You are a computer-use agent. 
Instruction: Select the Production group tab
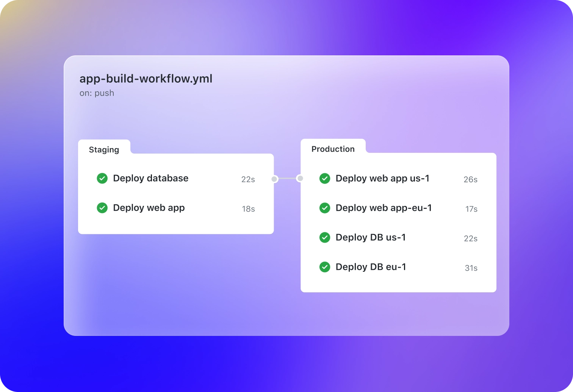click(333, 149)
